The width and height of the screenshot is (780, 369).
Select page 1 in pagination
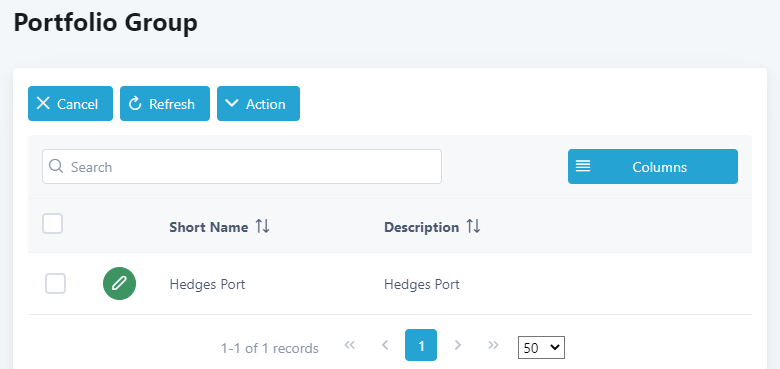[421, 345]
